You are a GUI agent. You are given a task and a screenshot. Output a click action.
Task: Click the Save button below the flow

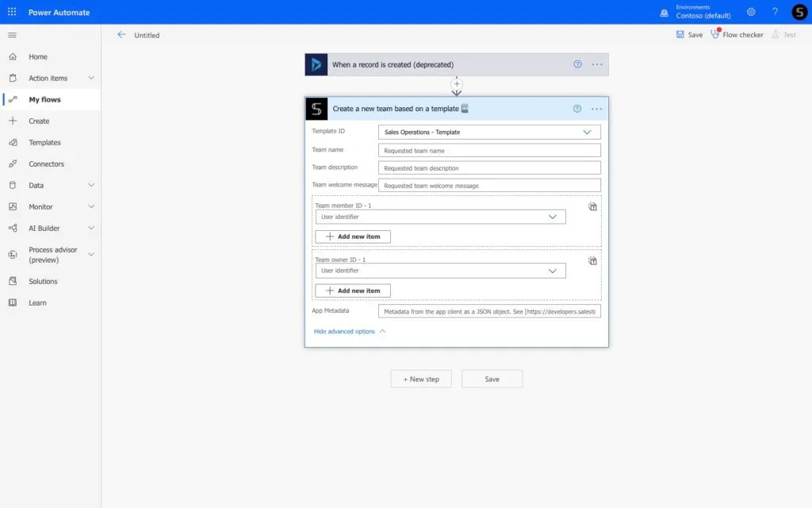pyautogui.click(x=492, y=379)
